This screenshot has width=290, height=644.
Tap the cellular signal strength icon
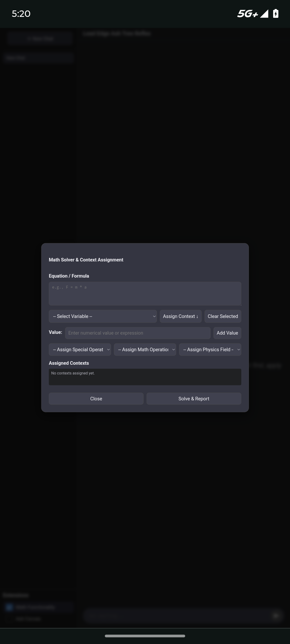[x=264, y=14]
